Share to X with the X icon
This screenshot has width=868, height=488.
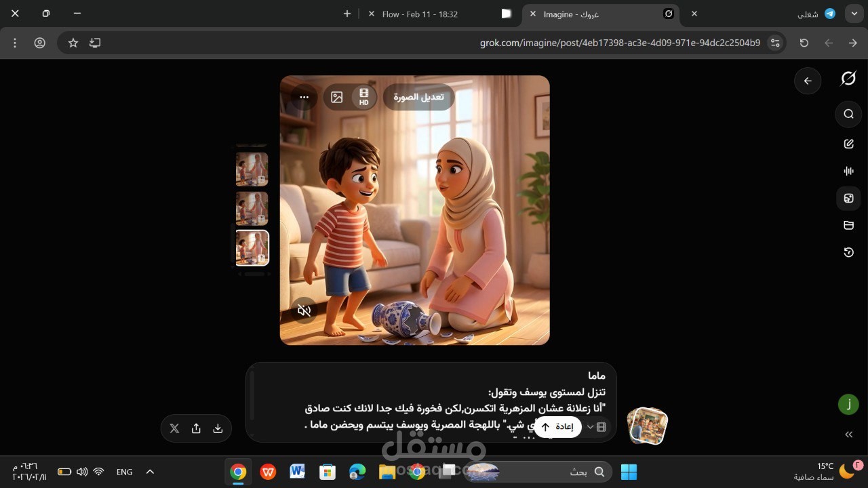click(x=174, y=428)
